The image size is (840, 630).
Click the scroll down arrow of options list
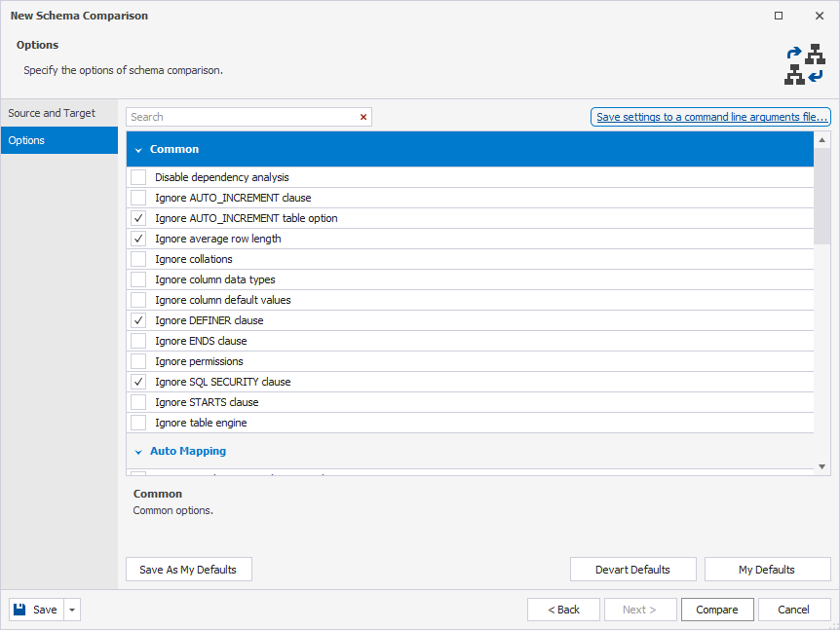tap(821, 466)
